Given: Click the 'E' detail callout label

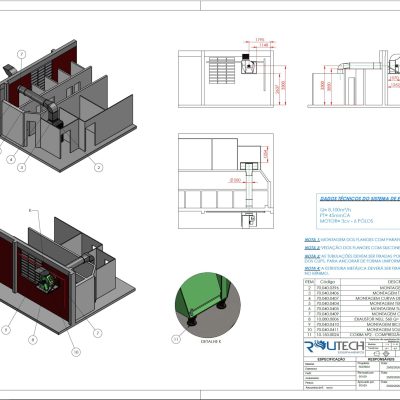Looking at the screenshot, I should click(30, 211).
